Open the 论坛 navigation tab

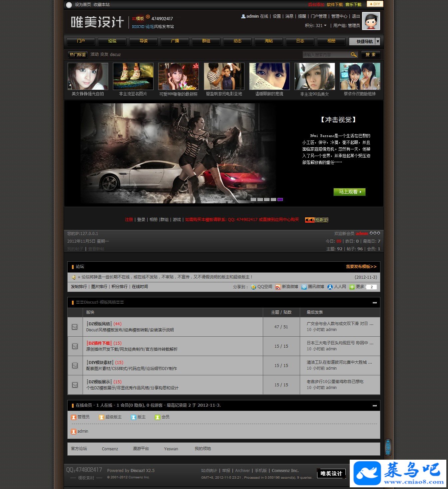tap(112, 41)
